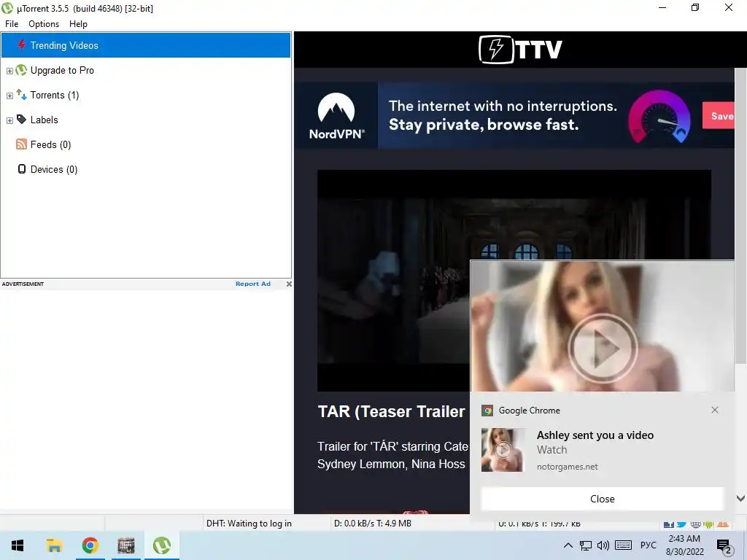Dismiss Chrome notification with X icon

pyautogui.click(x=715, y=410)
